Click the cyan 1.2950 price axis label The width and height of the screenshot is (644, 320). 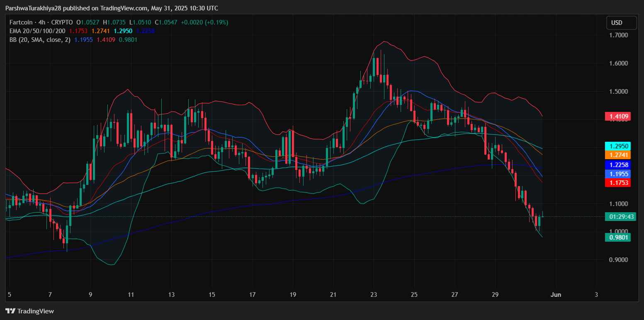[x=617, y=146]
